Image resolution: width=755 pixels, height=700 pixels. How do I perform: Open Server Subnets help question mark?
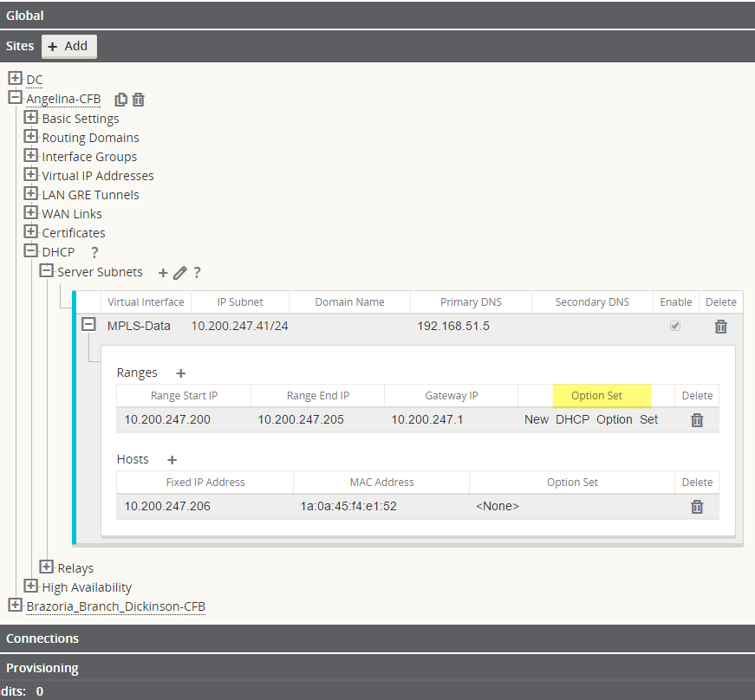click(197, 273)
